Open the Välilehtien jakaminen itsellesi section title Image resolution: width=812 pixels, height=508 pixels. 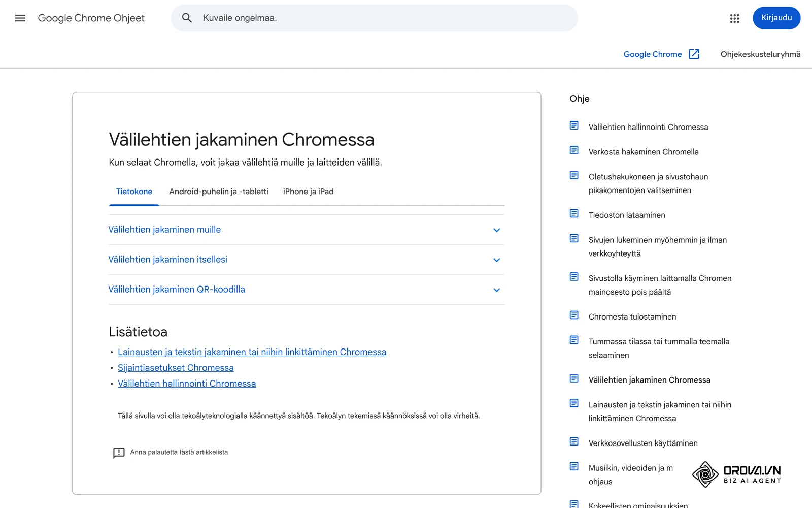pos(167,260)
